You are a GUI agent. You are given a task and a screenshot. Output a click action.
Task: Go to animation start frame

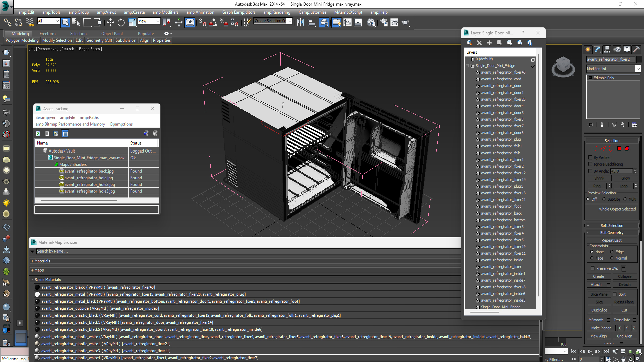pos(574,351)
